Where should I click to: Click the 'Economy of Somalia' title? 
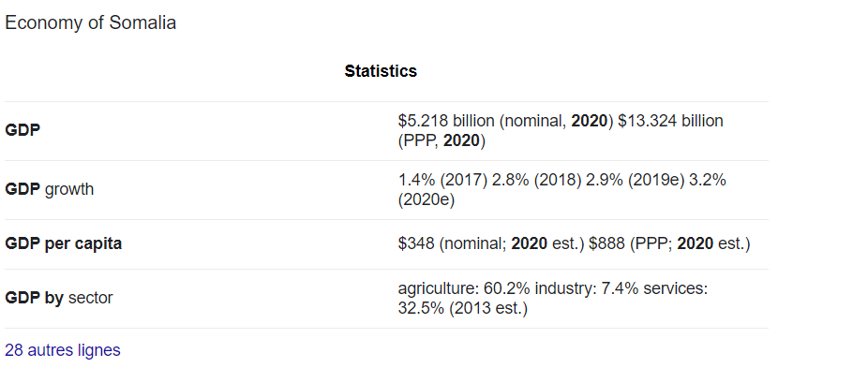pos(90,22)
